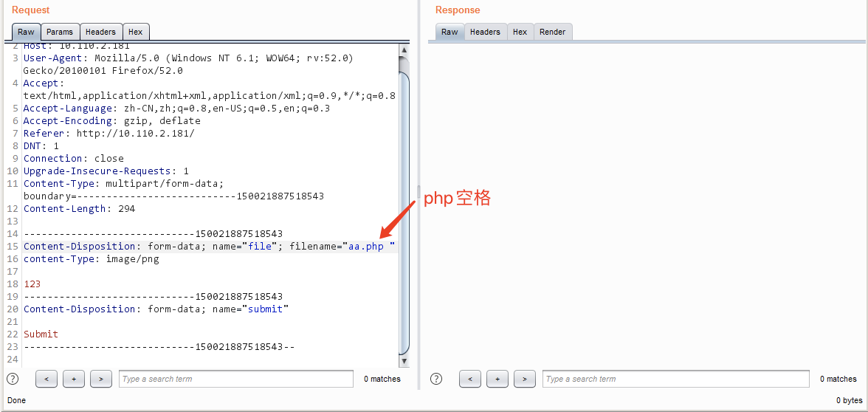Focus the Request search term field

[236, 379]
